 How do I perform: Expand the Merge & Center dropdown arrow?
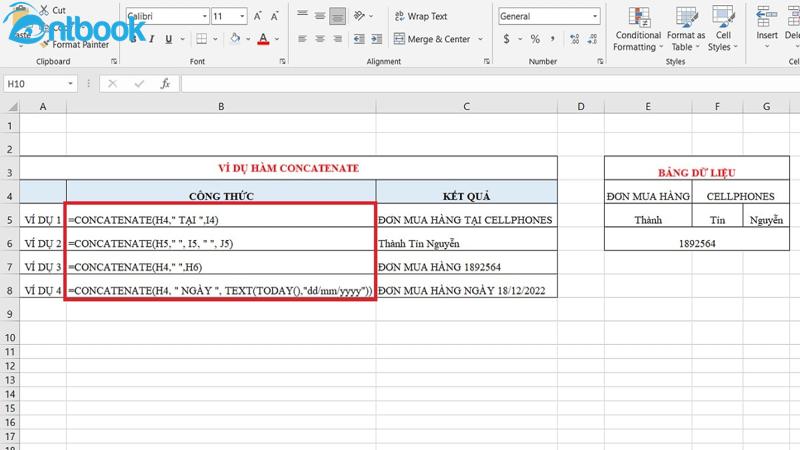480,39
